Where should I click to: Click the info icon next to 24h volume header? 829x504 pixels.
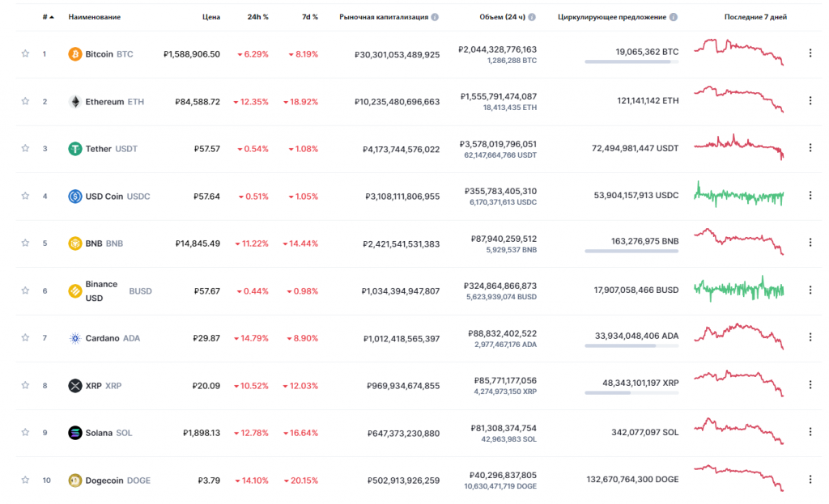point(532,17)
